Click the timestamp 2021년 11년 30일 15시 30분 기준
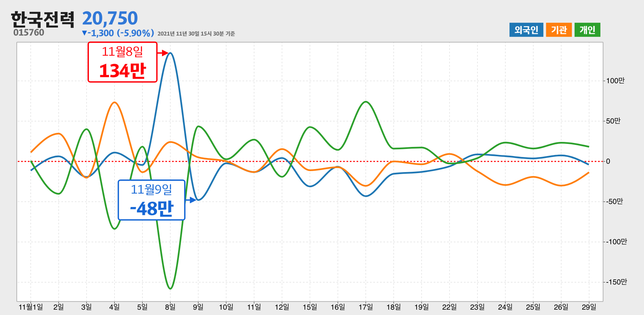Viewport: 644px width, 315px height. pyautogui.click(x=196, y=34)
